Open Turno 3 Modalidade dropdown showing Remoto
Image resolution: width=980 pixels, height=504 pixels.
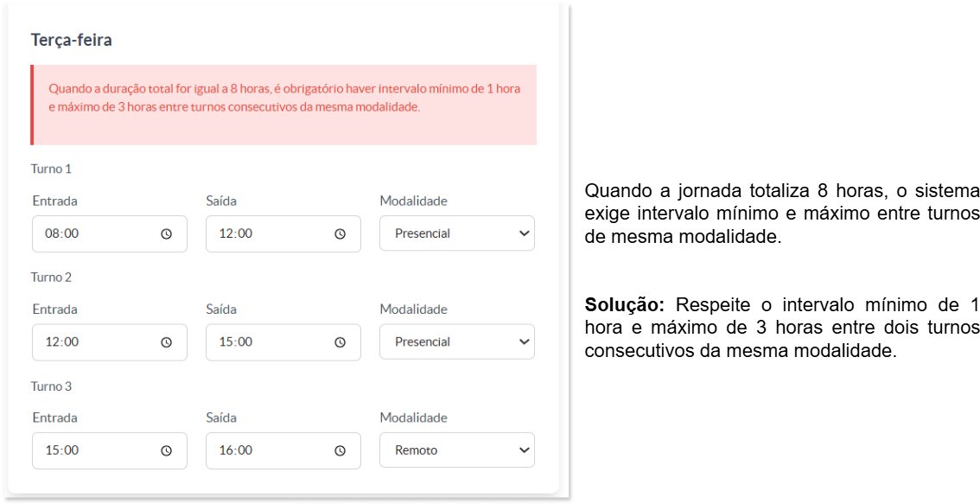457,450
